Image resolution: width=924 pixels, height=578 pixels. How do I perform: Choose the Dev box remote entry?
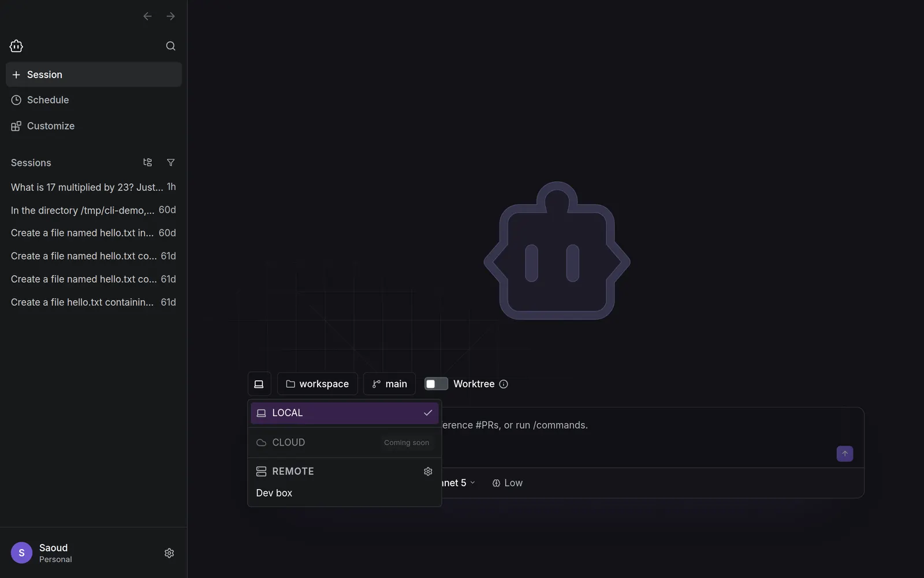[x=345, y=493]
